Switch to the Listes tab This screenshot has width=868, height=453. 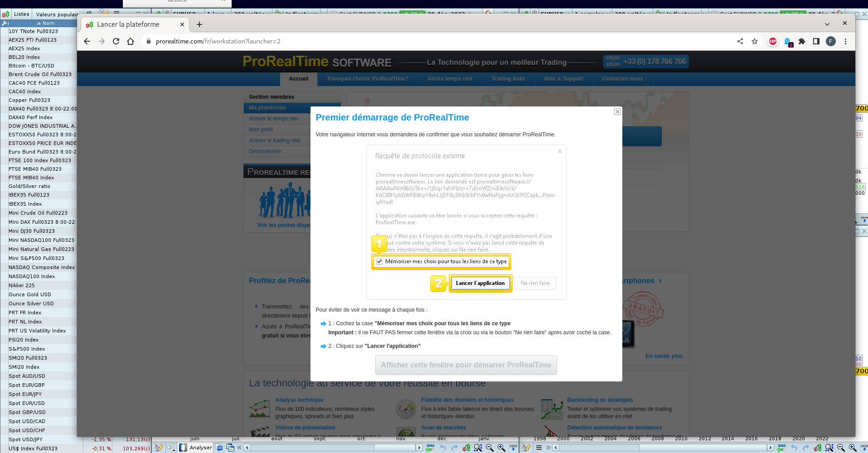[21, 14]
